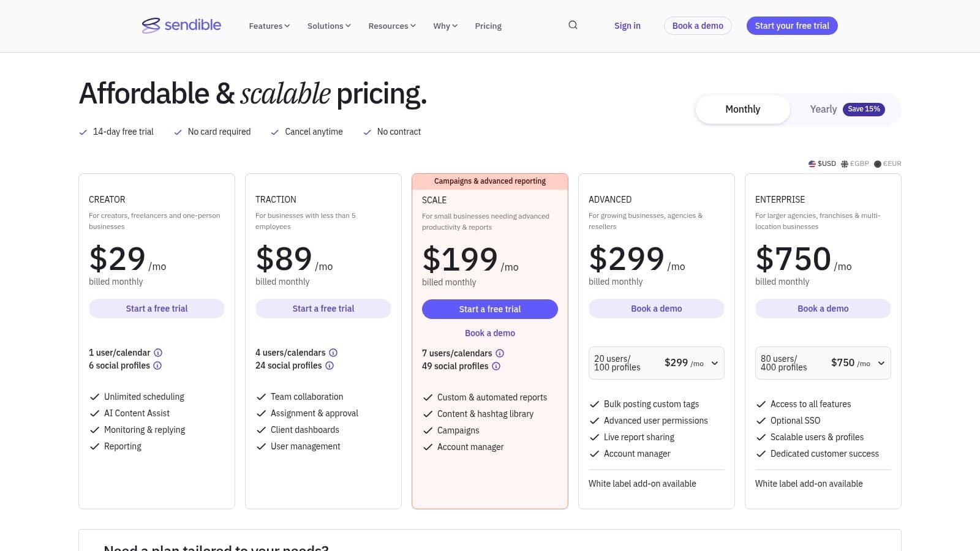Expand Advanced plan 20 users/100 profiles dropdown
The image size is (980, 551).
(656, 363)
